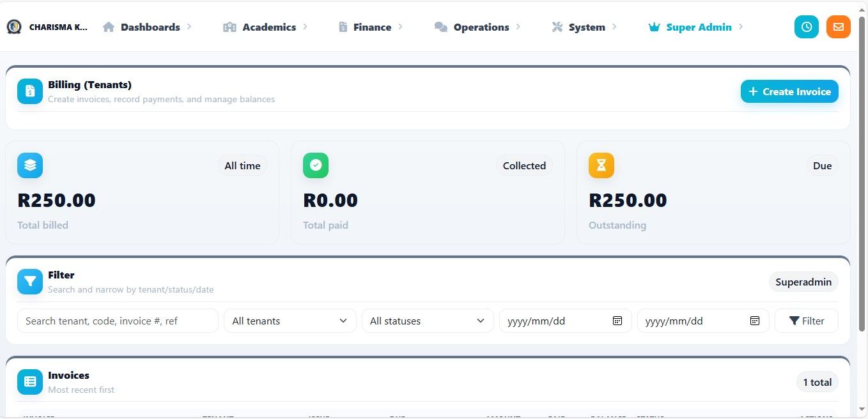
Task: Click the green Total paid checkmark icon
Action: tap(316, 165)
